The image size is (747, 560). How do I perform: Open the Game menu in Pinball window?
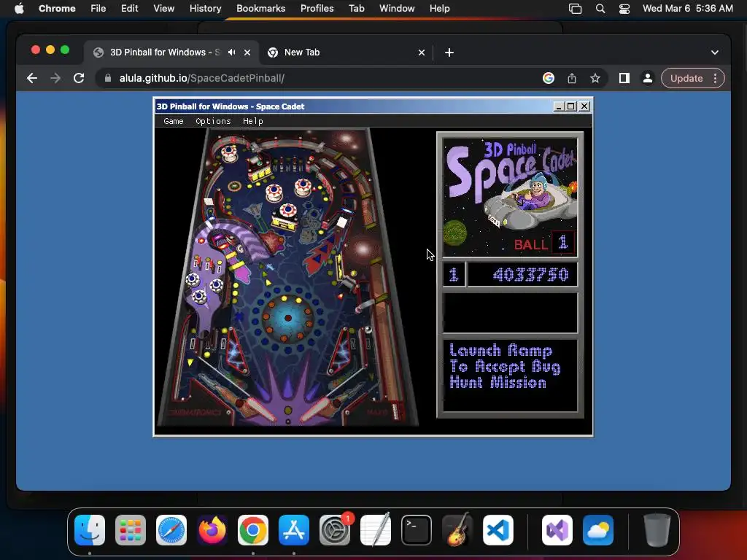[x=174, y=121]
